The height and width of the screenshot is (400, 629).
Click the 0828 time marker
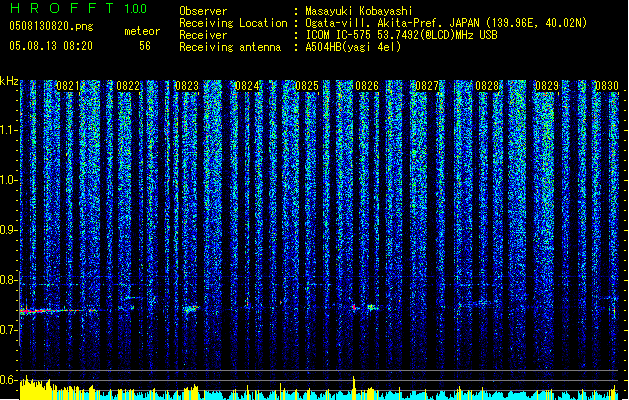tap(487, 86)
